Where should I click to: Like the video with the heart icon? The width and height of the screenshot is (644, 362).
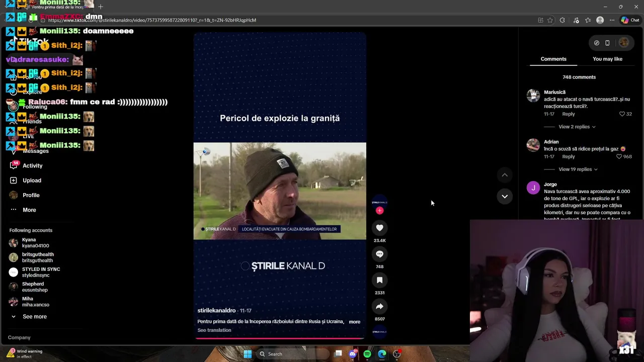click(x=379, y=228)
